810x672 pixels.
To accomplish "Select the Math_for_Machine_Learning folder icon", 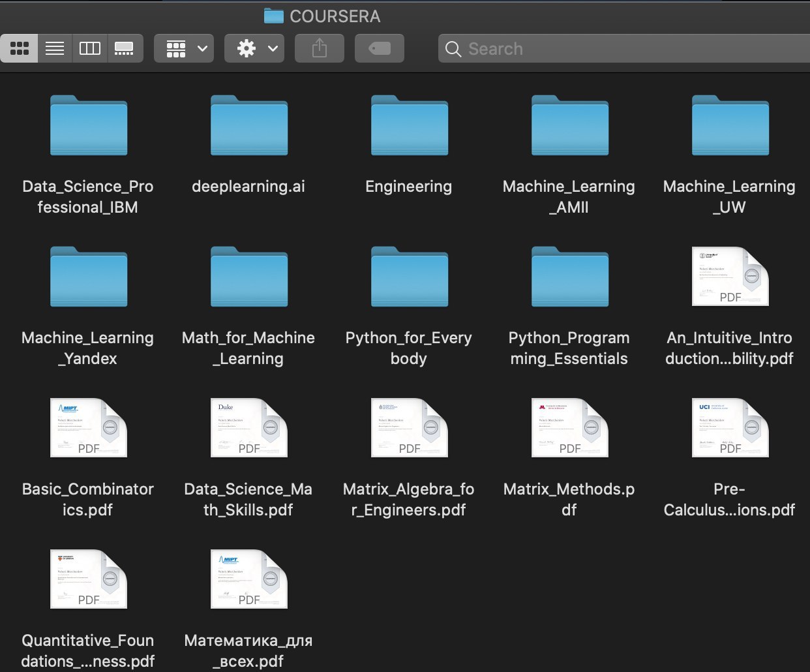I will pos(249,277).
